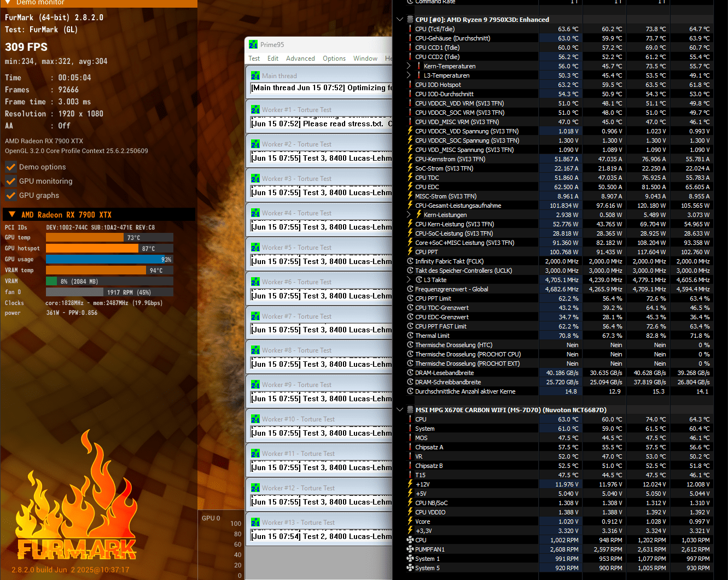This screenshot has height=580, width=728.
Task: Open Prime95 Options menu
Action: [x=334, y=58]
